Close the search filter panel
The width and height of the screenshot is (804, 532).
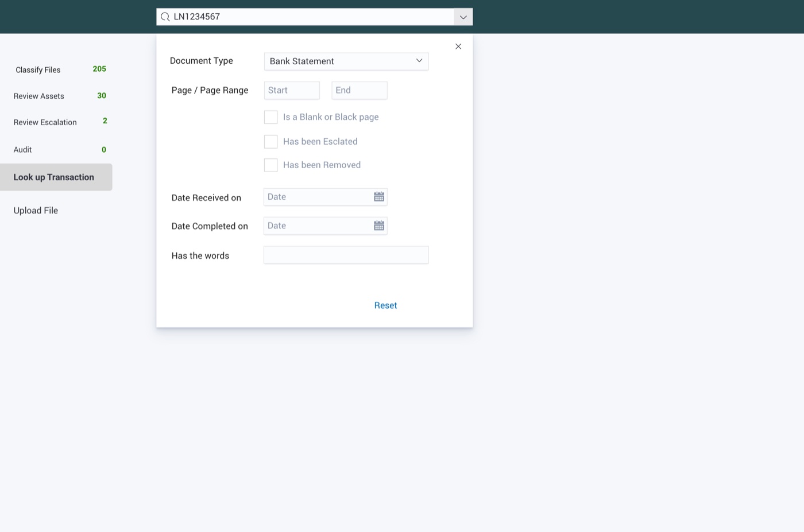458,46
